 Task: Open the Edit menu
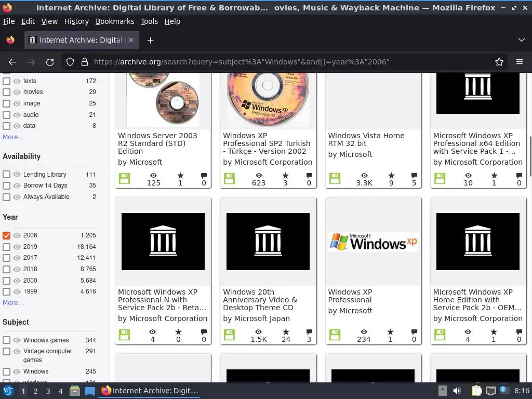click(x=28, y=21)
